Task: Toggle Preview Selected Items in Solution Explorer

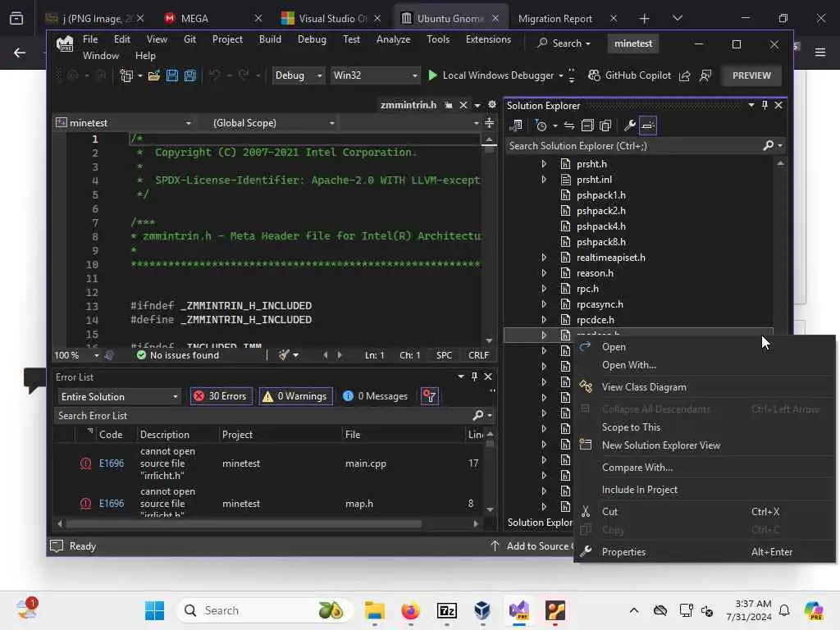Action: tap(648, 126)
